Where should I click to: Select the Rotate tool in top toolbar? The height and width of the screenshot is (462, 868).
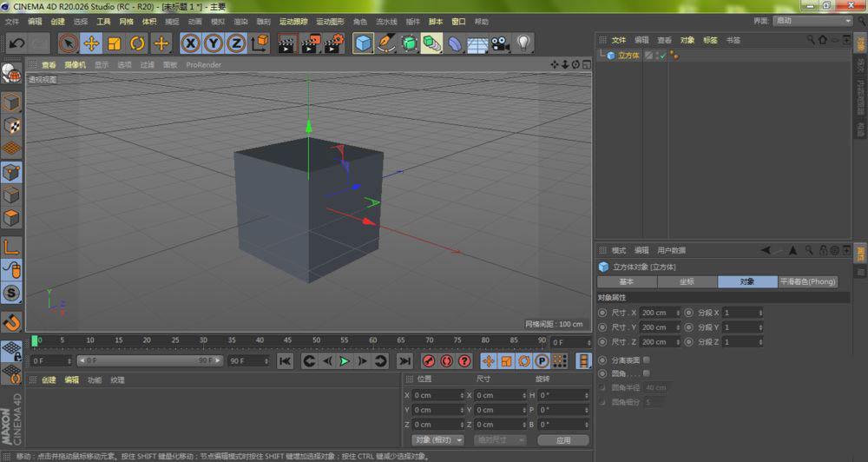[137, 43]
